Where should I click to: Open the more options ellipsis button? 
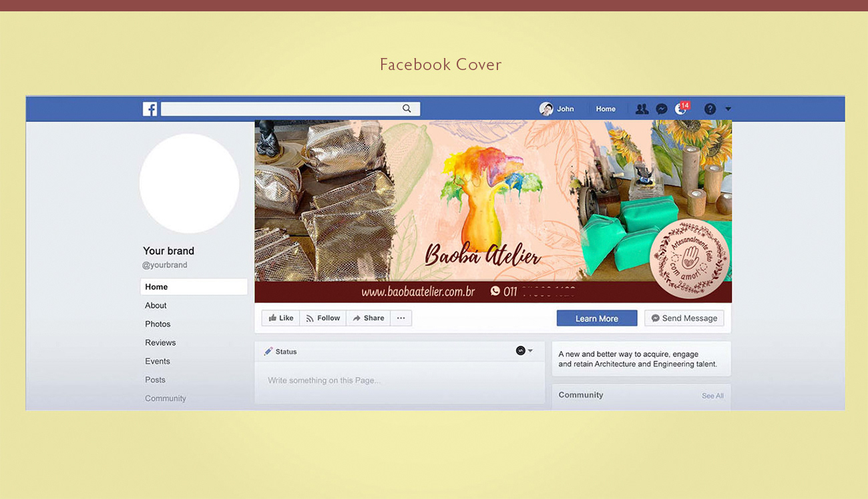[x=401, y=318]
